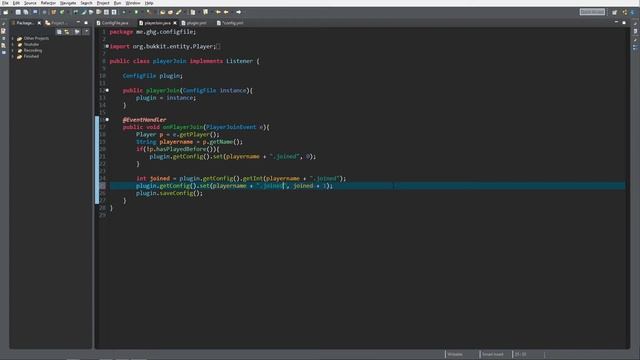This screenshot has width=640, height=360.
Task: Open the Source menu
Action: pos(30,3)
